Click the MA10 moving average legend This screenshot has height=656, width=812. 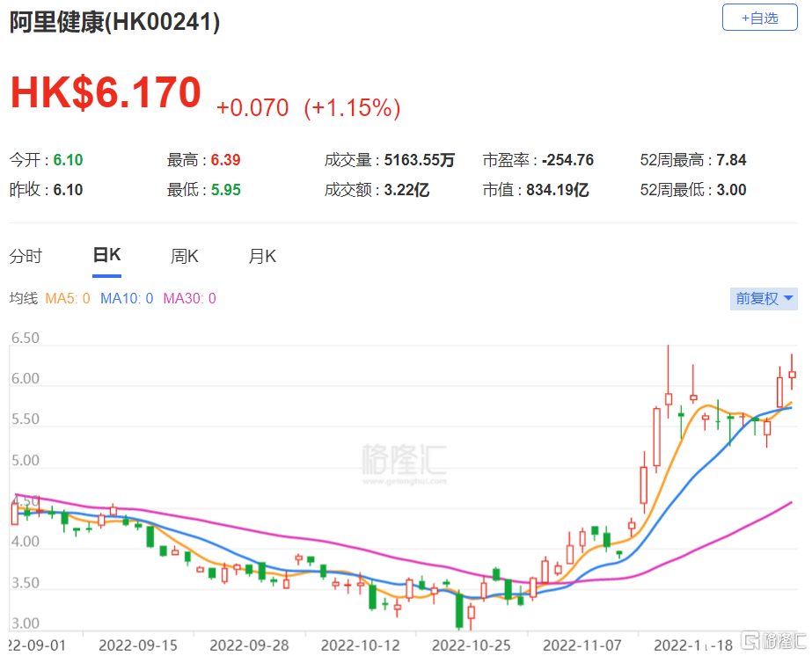point(127,298)
